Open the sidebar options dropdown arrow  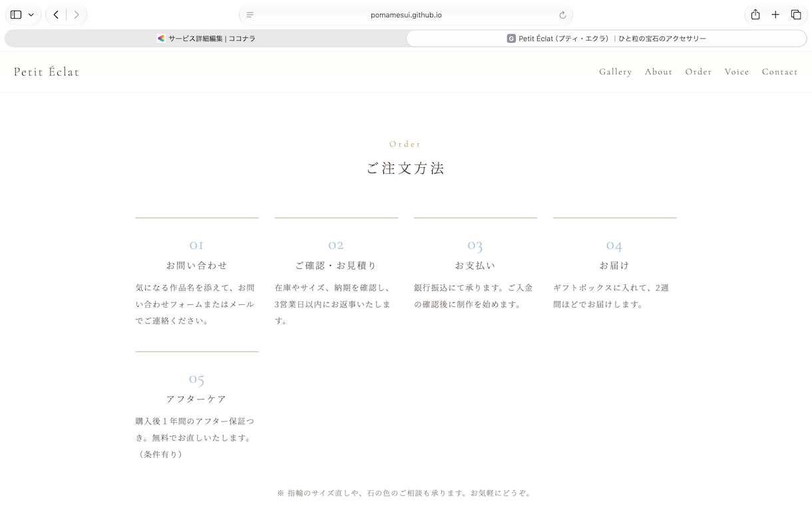(x=31, y=15)
